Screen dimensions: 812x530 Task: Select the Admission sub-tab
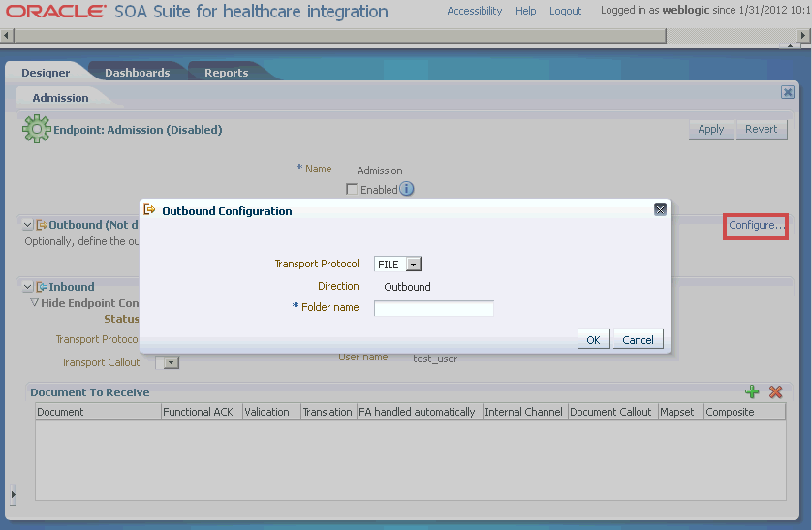coord(61,98)
